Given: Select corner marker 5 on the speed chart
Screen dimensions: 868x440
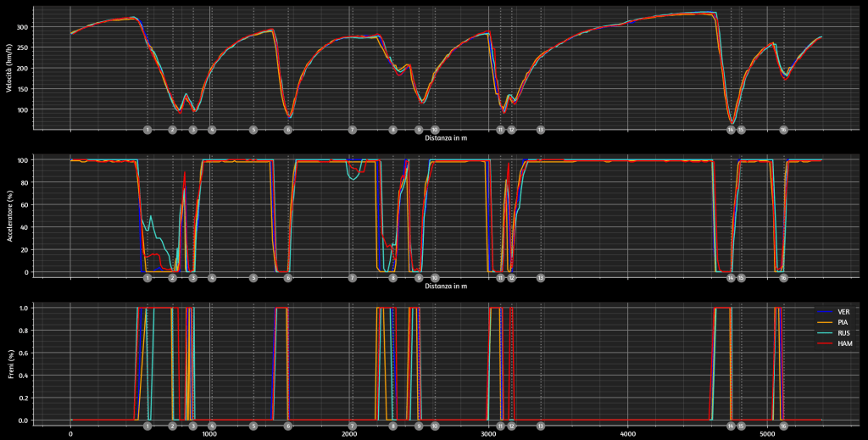Looking at the screenshot, I should [x=253, y=130].
